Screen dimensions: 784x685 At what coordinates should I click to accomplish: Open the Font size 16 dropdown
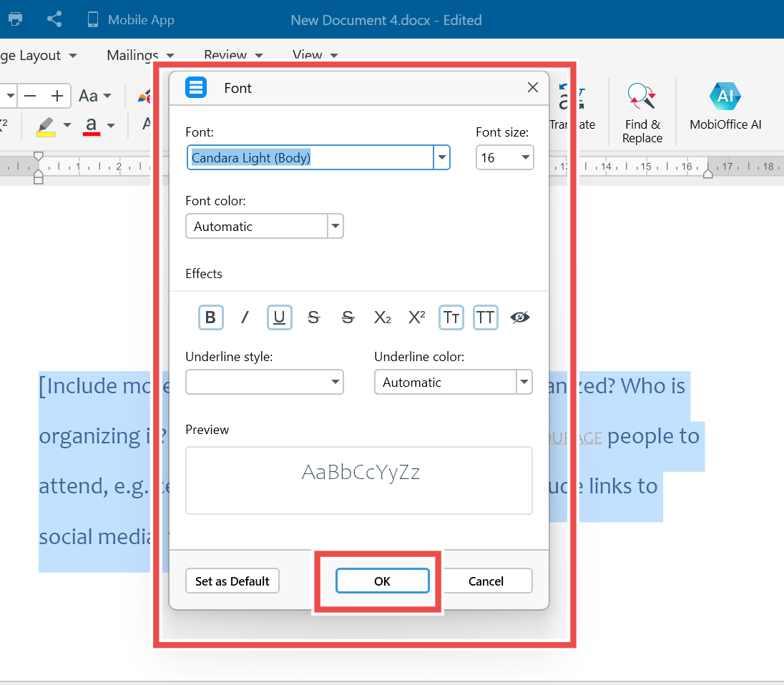click(x=504, y=157)
